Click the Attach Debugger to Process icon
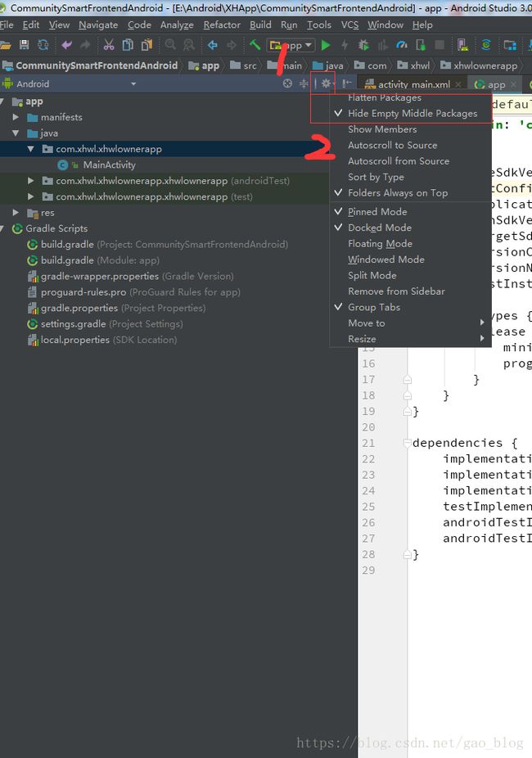 coord(421,45)
